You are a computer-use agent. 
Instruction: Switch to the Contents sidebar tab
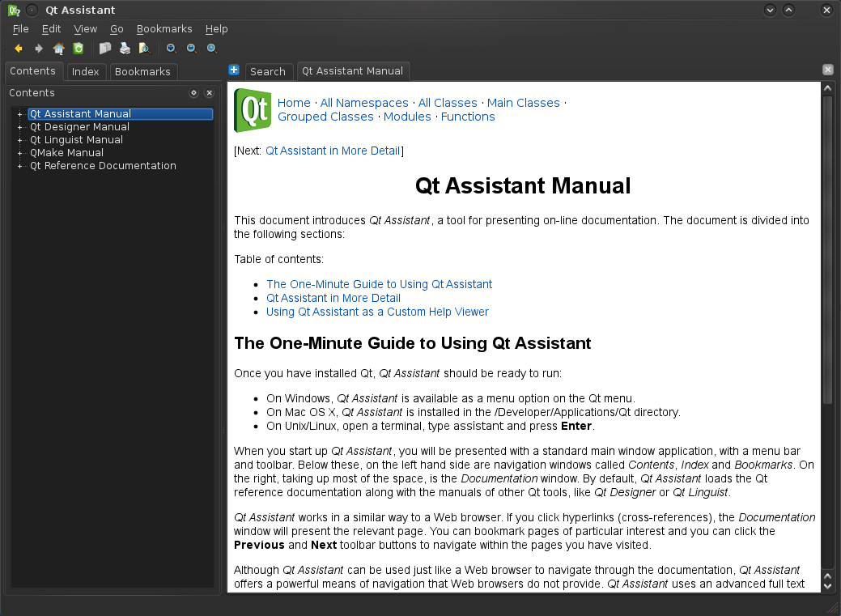click(x=32, y=71)
